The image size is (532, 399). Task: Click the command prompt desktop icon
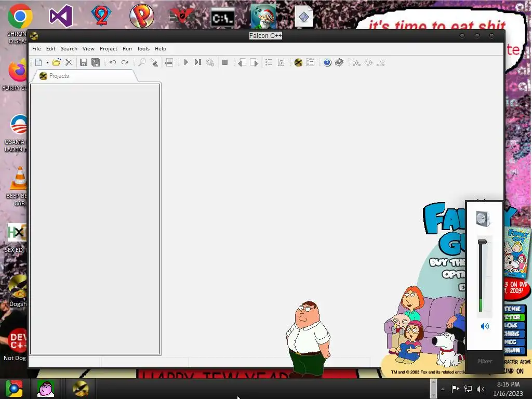point(222,18)
